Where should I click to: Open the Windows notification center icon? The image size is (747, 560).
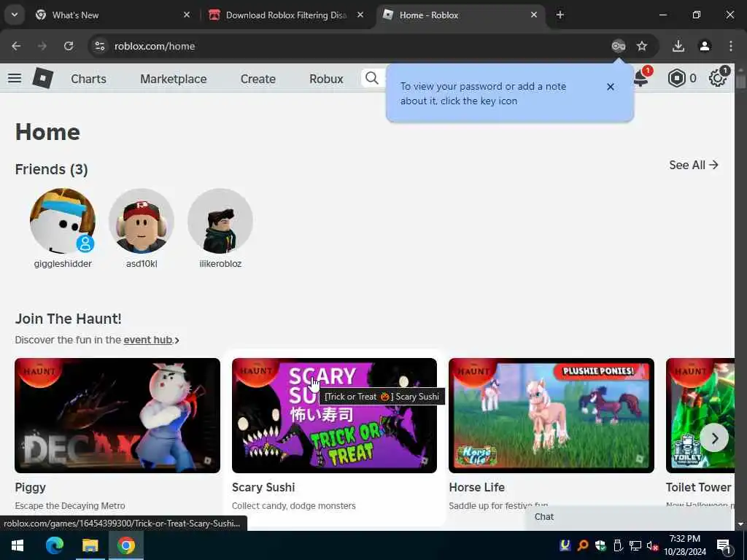click(724, 546)
